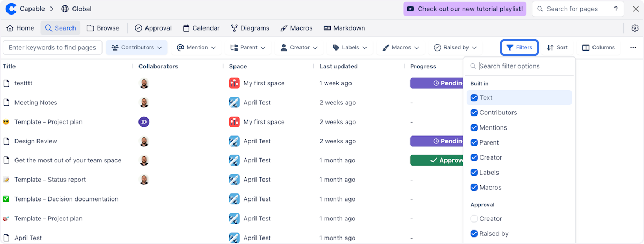
Task: Click the My first space icon for testttt
Action: (x=234, y=83)
